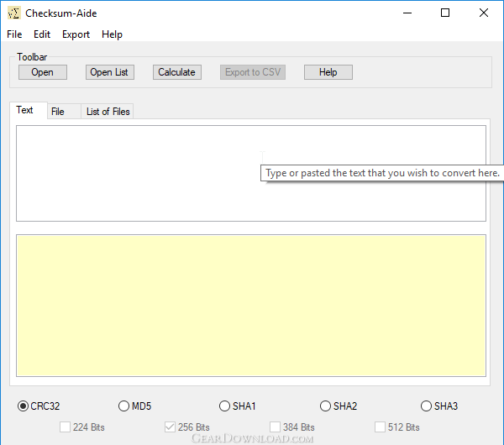Click the Calculate button
Viewport: 504px width, 445px height.
pyautogui.click(x=177, y=72)
